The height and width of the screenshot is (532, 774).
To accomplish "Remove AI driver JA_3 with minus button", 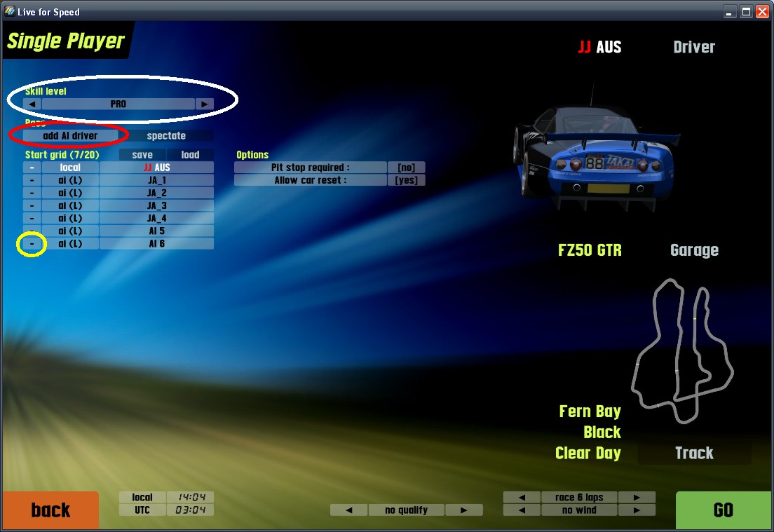I will click(x=32, y=206).
